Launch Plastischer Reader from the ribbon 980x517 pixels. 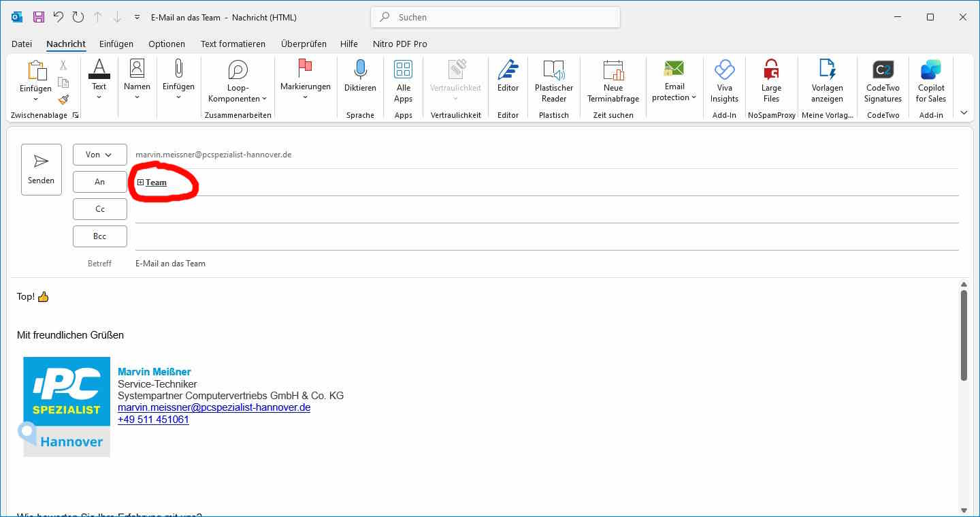click(553, 70)
